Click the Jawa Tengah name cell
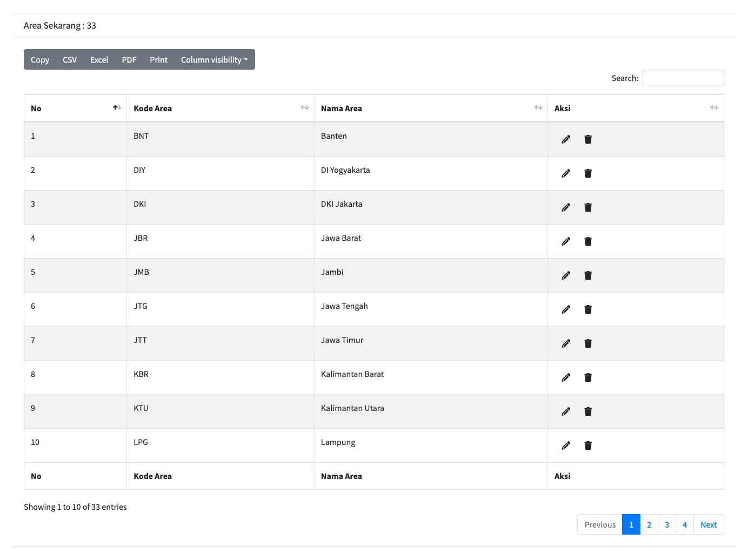The image size is (748, 560). click(431, 309)
